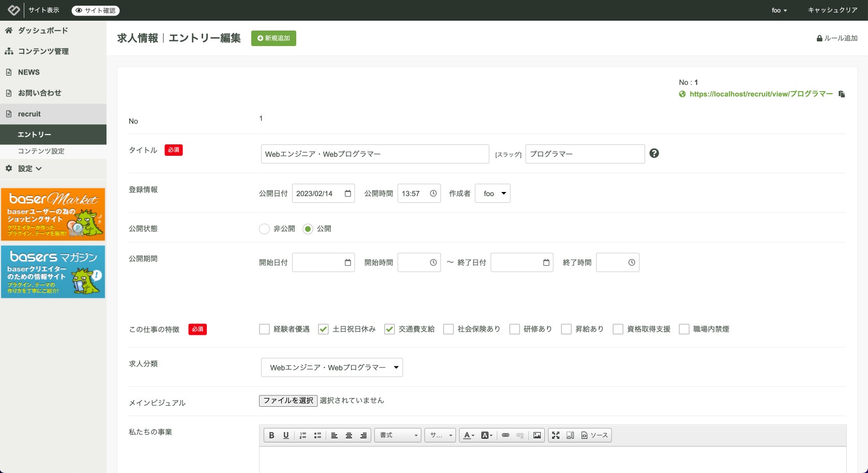The height and width of the screenshot is (473, 868).
Task: Uncheck the 交通費支給 checkbox
Action: tap(389, 329)
